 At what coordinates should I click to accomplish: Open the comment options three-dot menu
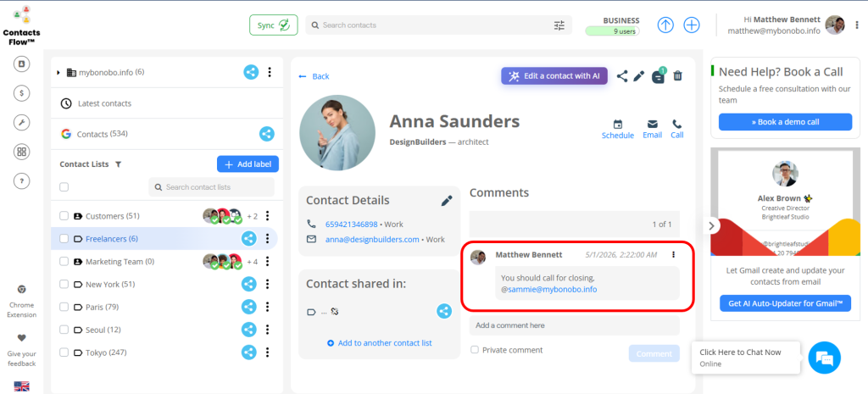point(673,254)
